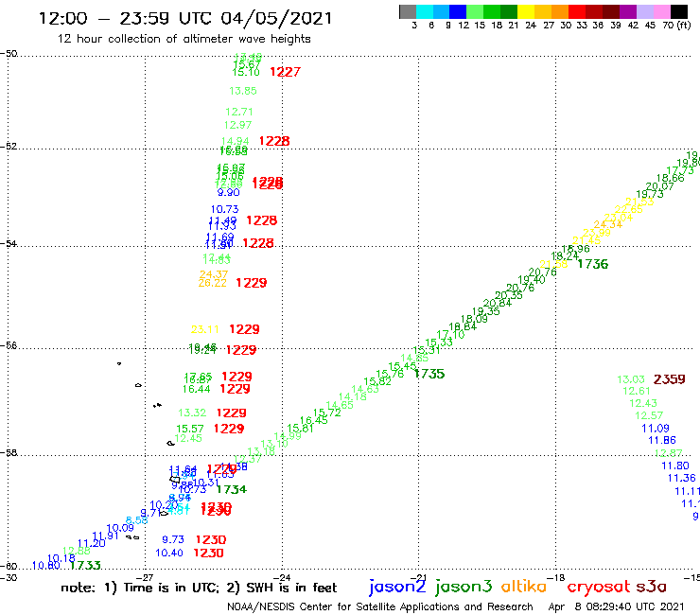The width and height of the screenshot is (700, 615).
Task: Click the wave height value '12.43'
Action: click(x=643, y=403)
